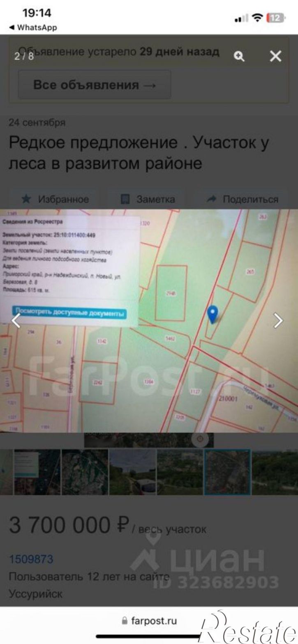Tap the zoom magnifier icon
This screenshot has width=298, height=644.
coord(239,56)
